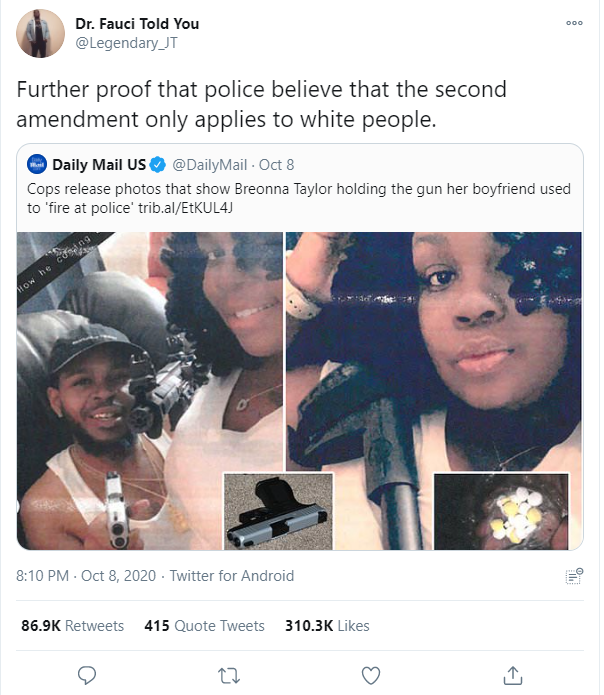Viewport: 604px width, 695px height.
Task: Like the tweet with the heart icon
Action: pyautogui.click(x=371, y=676)
